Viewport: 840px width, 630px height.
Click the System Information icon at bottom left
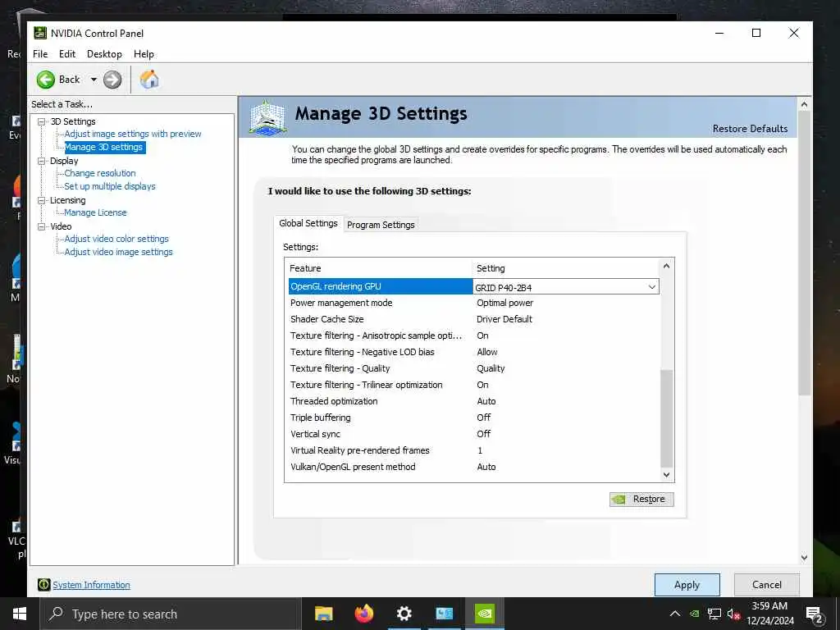click(x=44, y=585)
